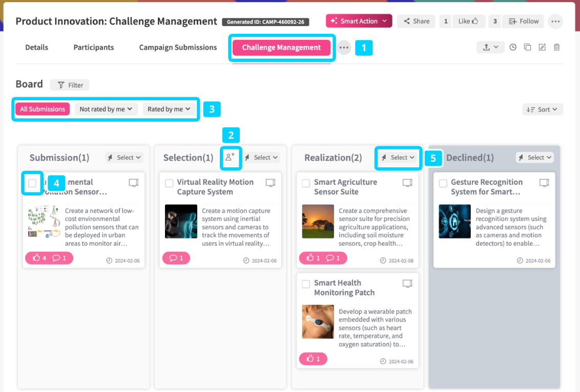580x392 pixels.
Task: Click the delete trash icon
Action: point(557,47)
